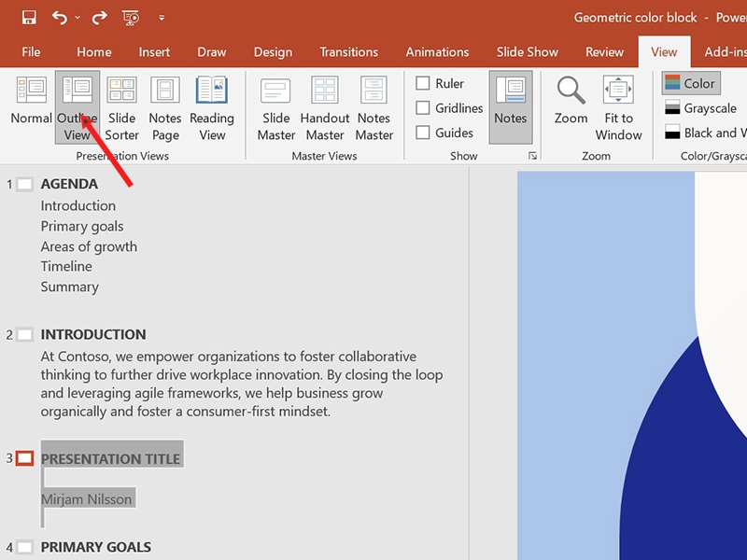The width and height of the screenshot is (747, 560).
Task: Open the Show group dialog launcher
Action: (x=532, y=156)
